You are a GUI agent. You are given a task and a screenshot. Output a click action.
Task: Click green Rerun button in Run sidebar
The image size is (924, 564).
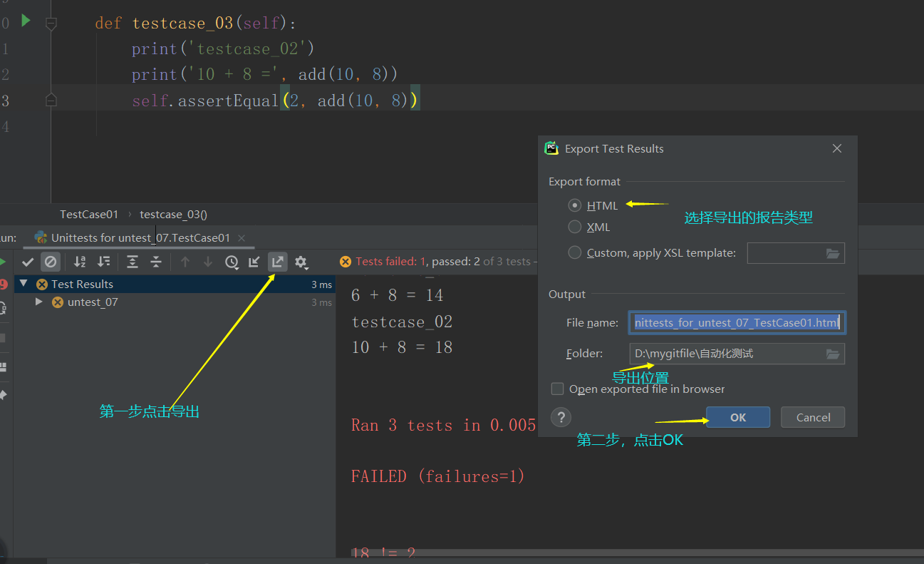[3, 262]
